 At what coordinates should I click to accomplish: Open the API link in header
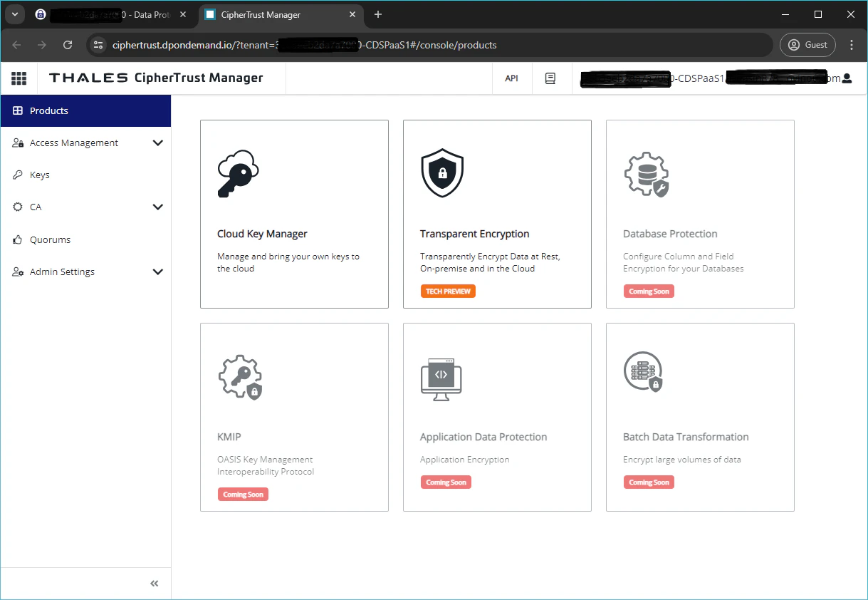click(511, 78)
